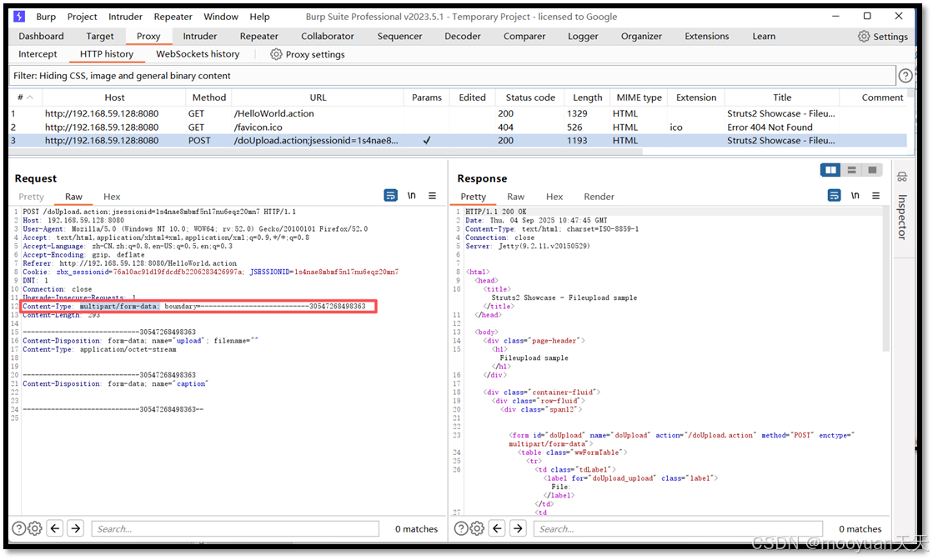Open the Settings gear icon
Image resolution: width=933 pixels, height=560 pixels.
[864, 37]
